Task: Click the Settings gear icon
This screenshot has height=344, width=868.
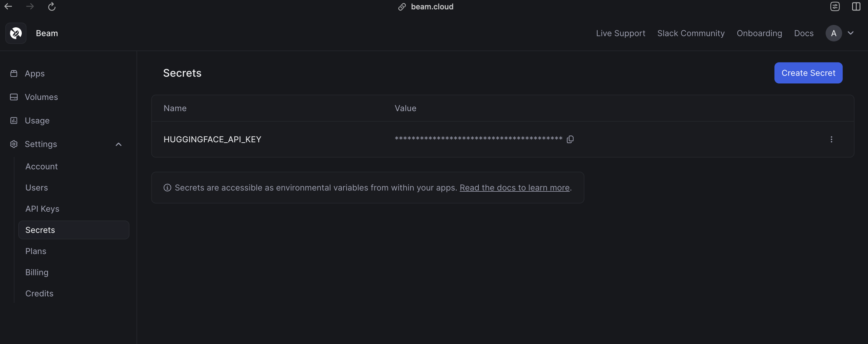Action: tap(13, 144)
